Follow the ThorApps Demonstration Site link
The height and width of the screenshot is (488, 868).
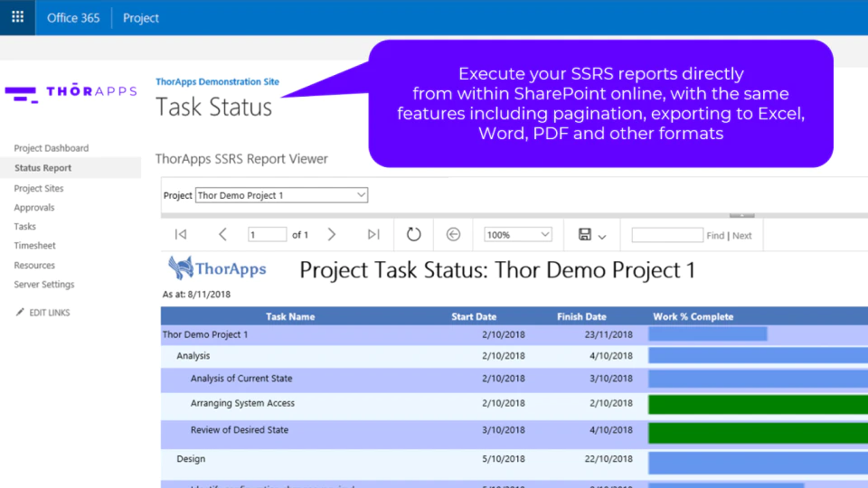(217, 81)
